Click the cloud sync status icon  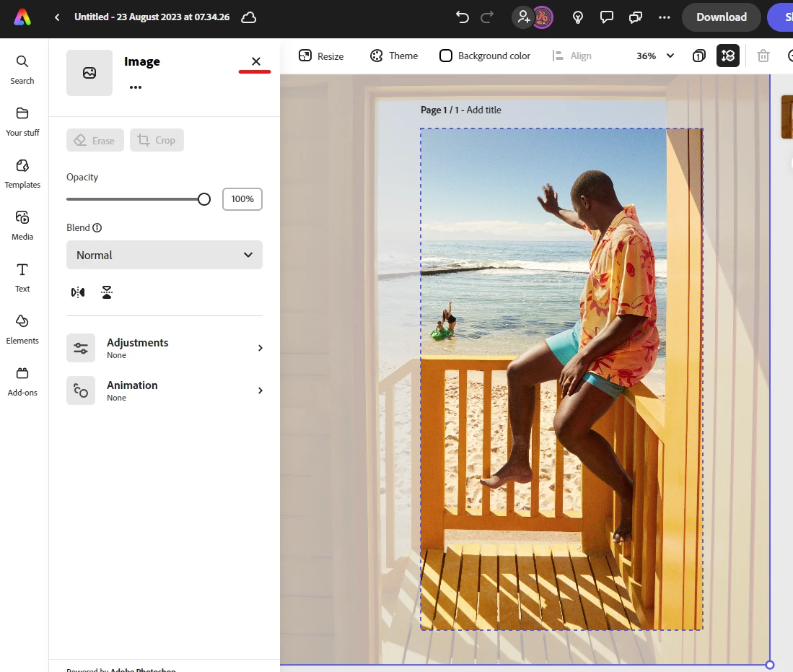[248, 17]
